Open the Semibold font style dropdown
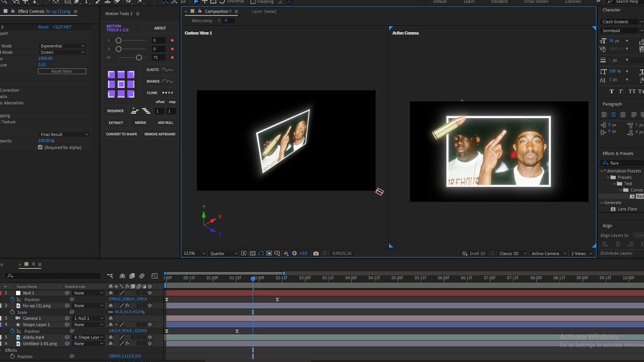The image size is (644, 362). (621, 31)
